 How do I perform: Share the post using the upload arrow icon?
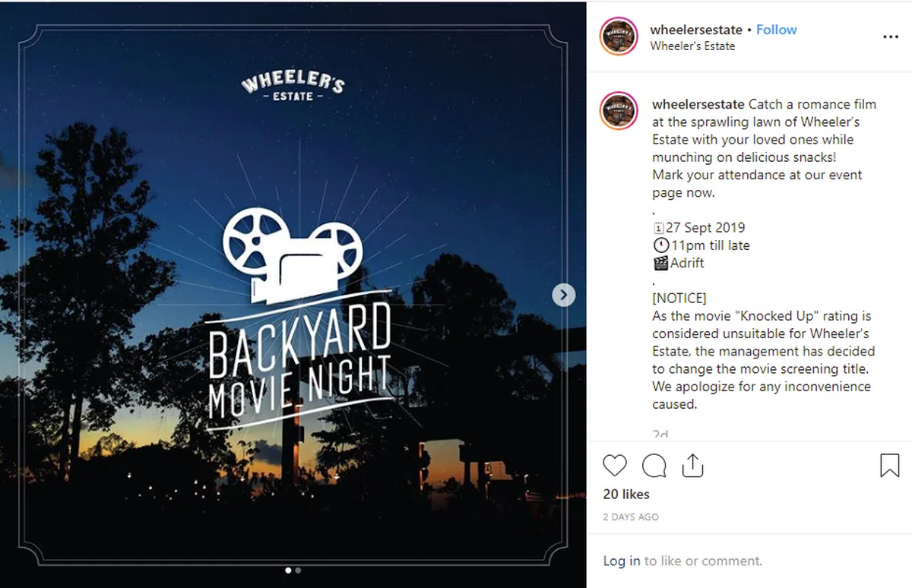point(692,465)
